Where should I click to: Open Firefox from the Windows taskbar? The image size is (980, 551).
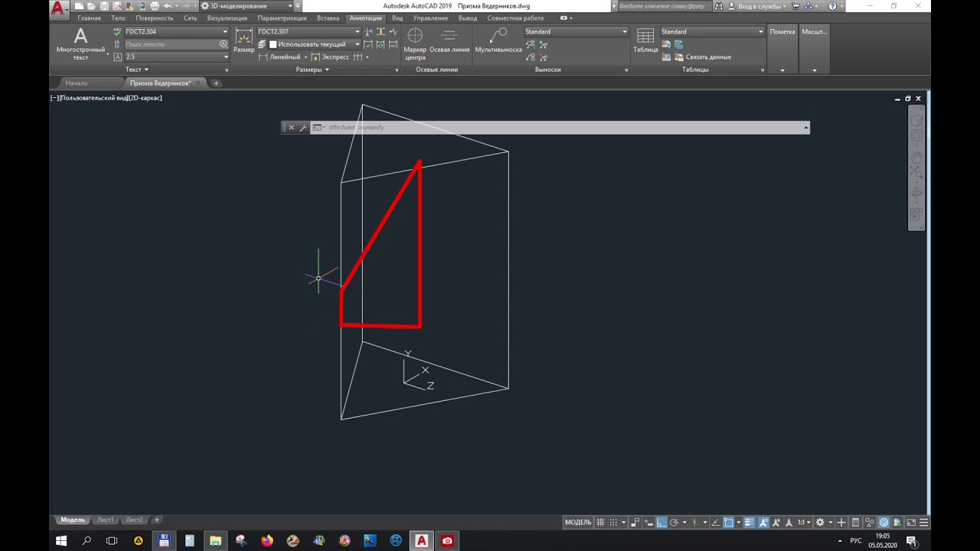266,540
